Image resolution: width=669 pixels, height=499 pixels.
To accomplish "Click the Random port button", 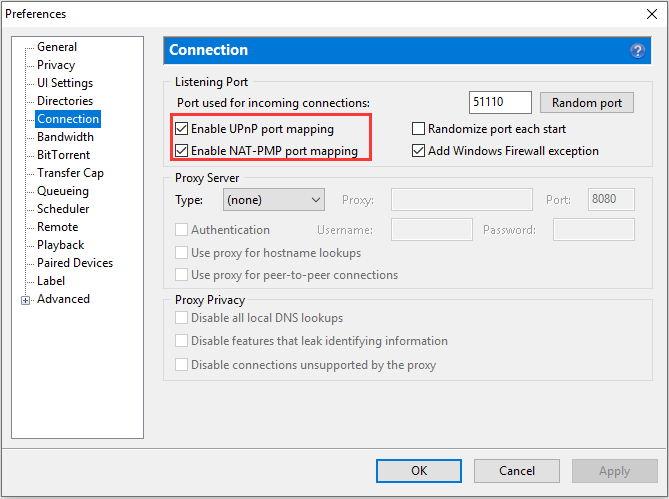I will [x=587, y=103].
